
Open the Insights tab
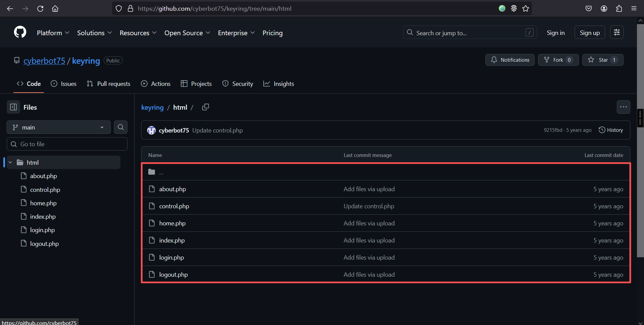279,84
